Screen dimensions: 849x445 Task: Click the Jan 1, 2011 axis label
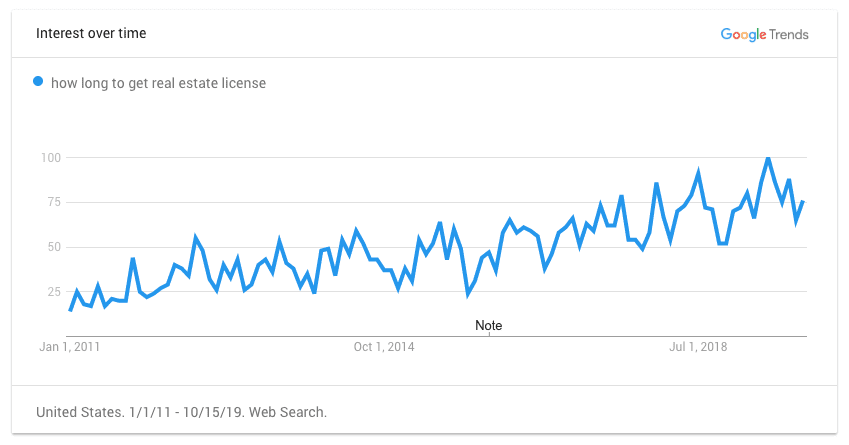[69, 347]
